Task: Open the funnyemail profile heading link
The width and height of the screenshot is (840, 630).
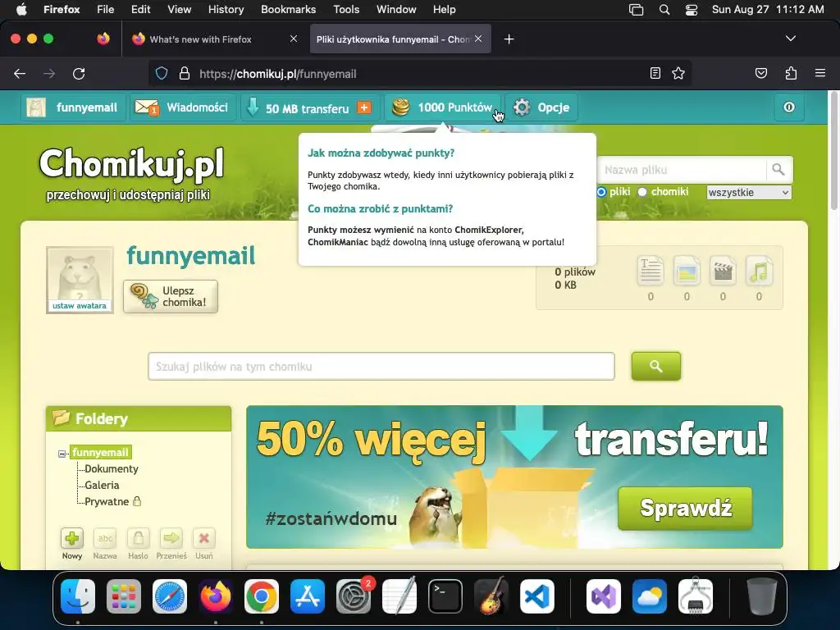Action: [x=190, y=256]
